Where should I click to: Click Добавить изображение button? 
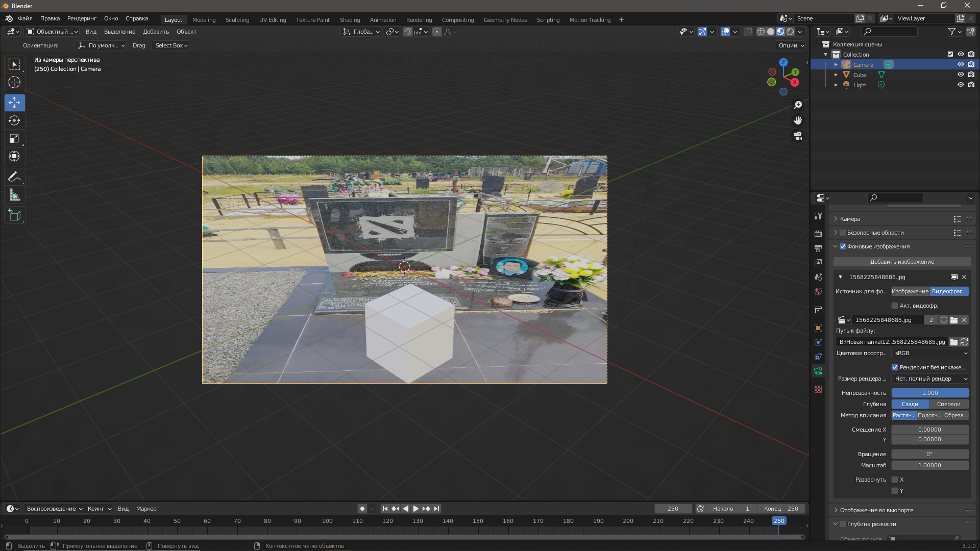click(902, 262)
